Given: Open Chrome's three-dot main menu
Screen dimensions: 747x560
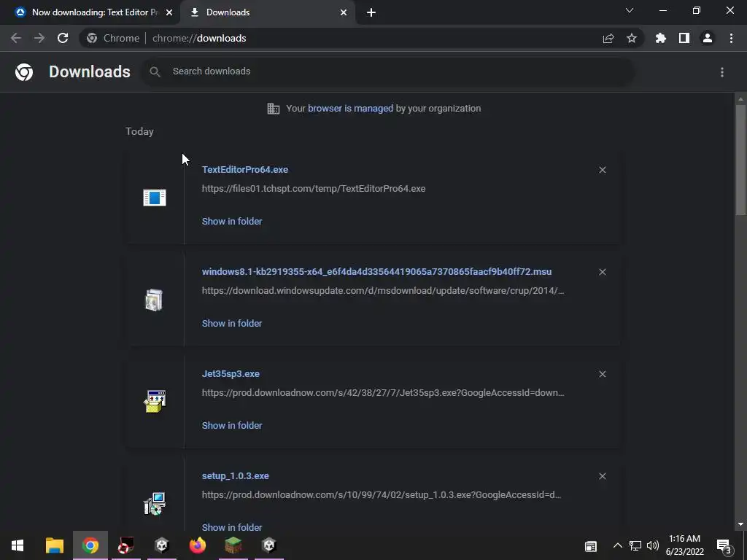Looking at the screenshot, I should pos(731,38).
